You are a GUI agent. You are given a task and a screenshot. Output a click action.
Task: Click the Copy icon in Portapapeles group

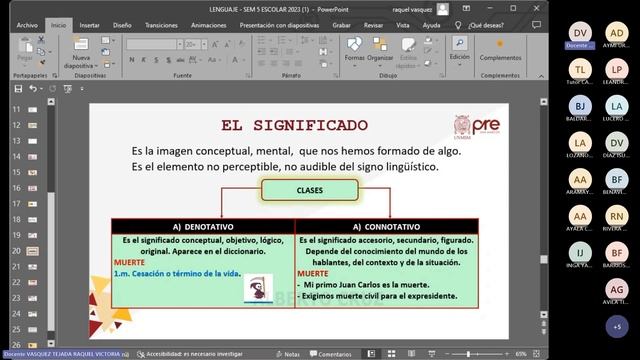click(41, 51)
